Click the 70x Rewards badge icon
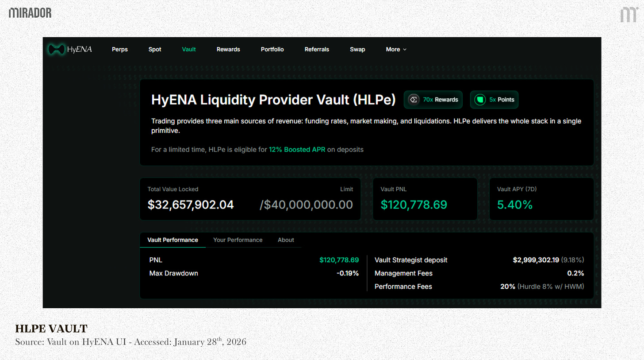 414,100
